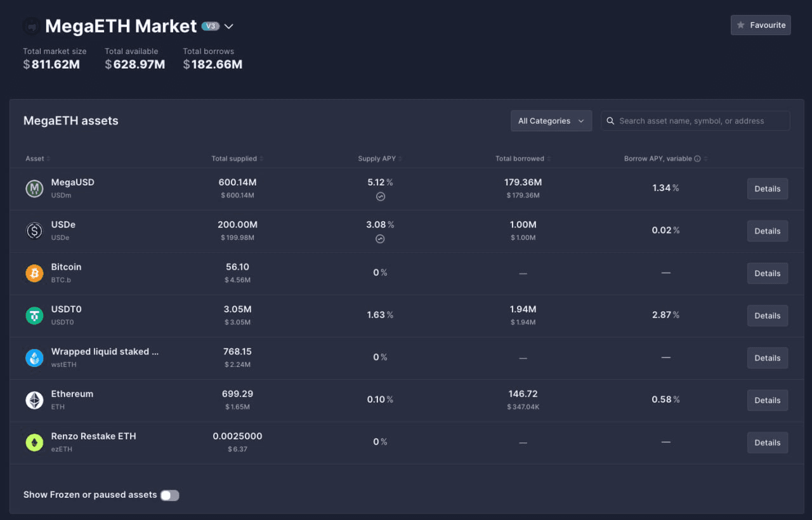The image size is (812, 520).
Task: Click USDe total supplied 200.00M
Action: point(238,225)
